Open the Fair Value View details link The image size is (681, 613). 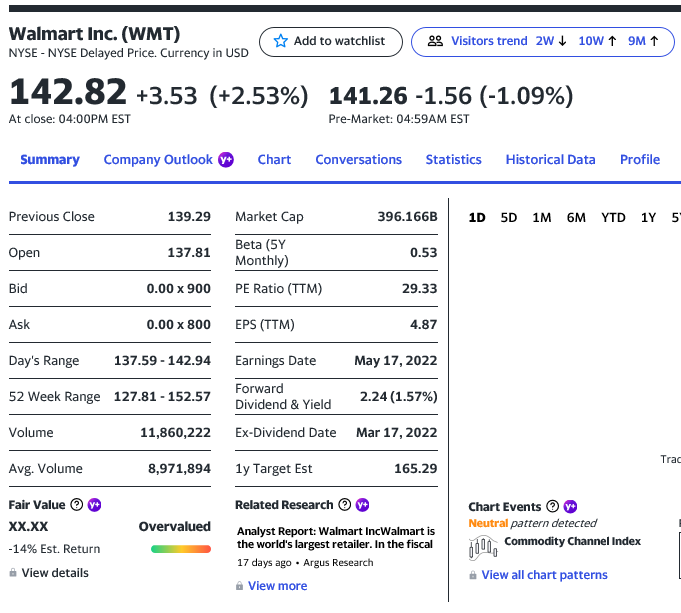tap(55, 573)
